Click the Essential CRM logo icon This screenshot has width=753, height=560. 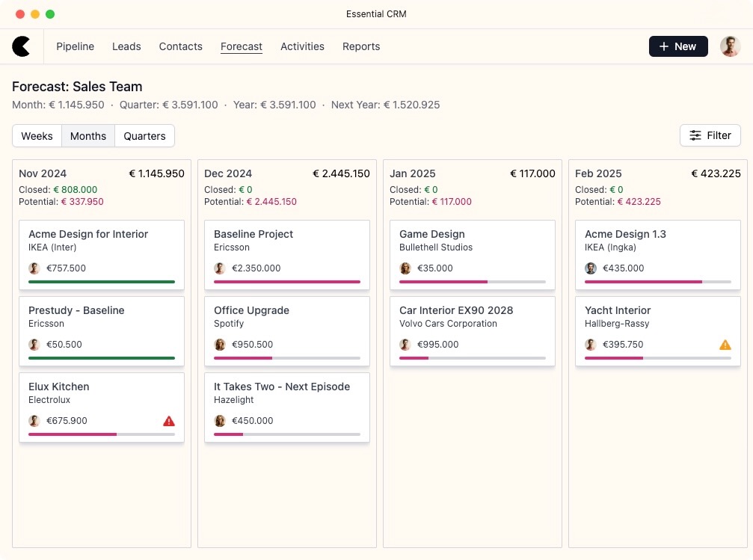pos(22,46)
